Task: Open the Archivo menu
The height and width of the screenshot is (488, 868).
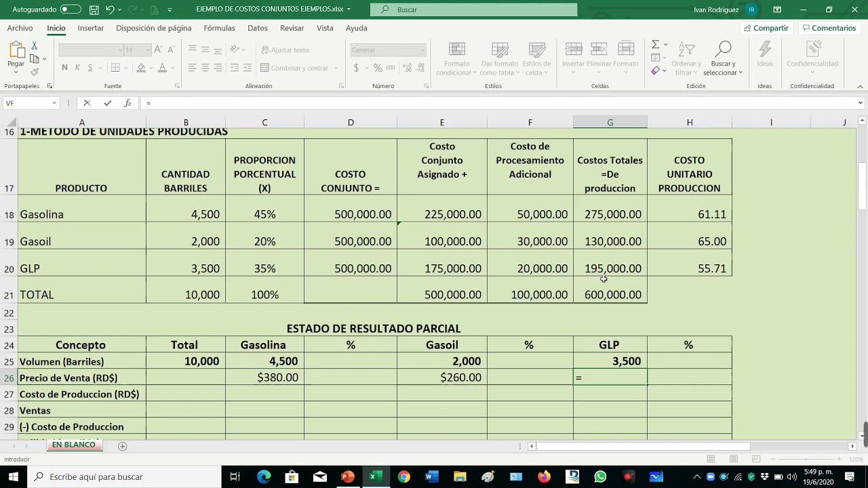Action: click(20, 28)
